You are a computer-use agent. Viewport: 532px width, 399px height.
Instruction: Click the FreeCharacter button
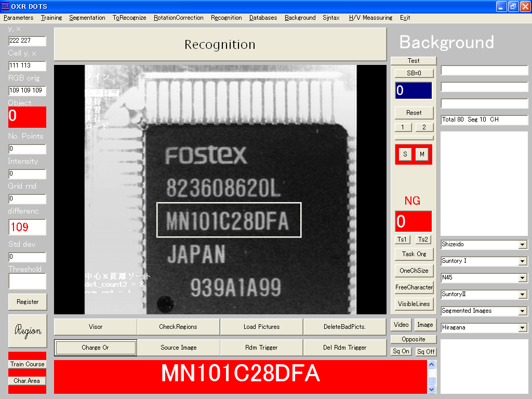pos(414,287)
